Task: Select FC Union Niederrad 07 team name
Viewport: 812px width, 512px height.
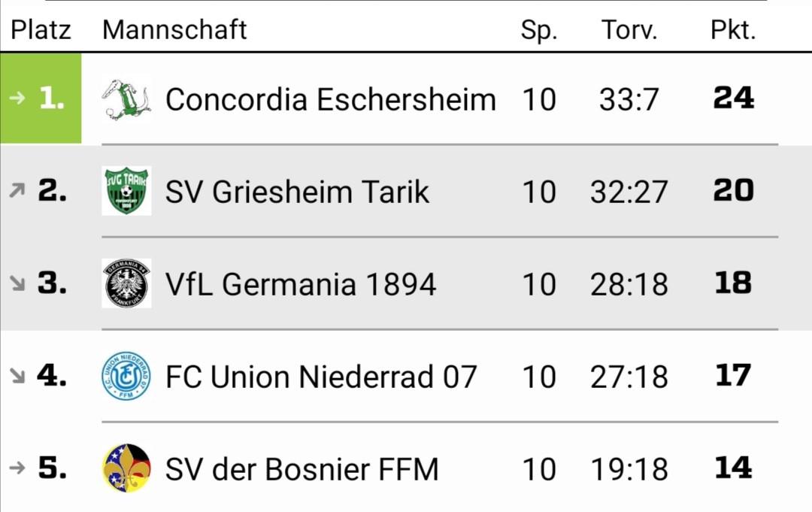Action: [321, 377]
